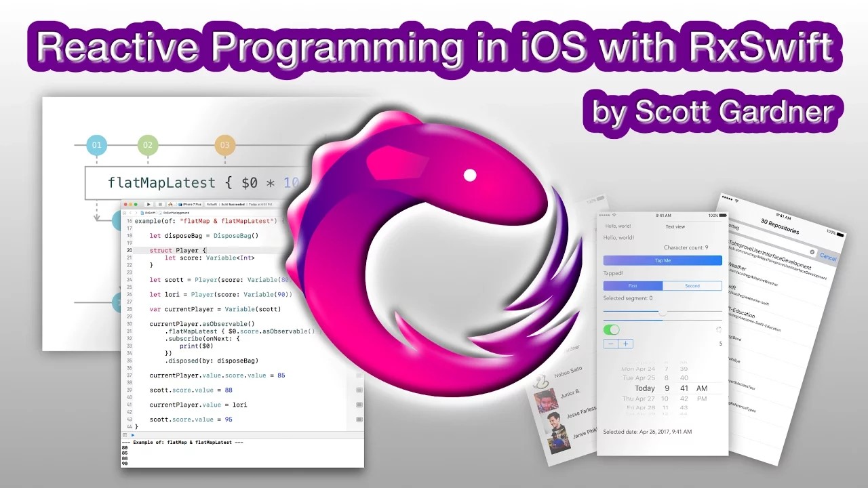
Task: Show quick look result for line 39
Action: tap(359, 390)
